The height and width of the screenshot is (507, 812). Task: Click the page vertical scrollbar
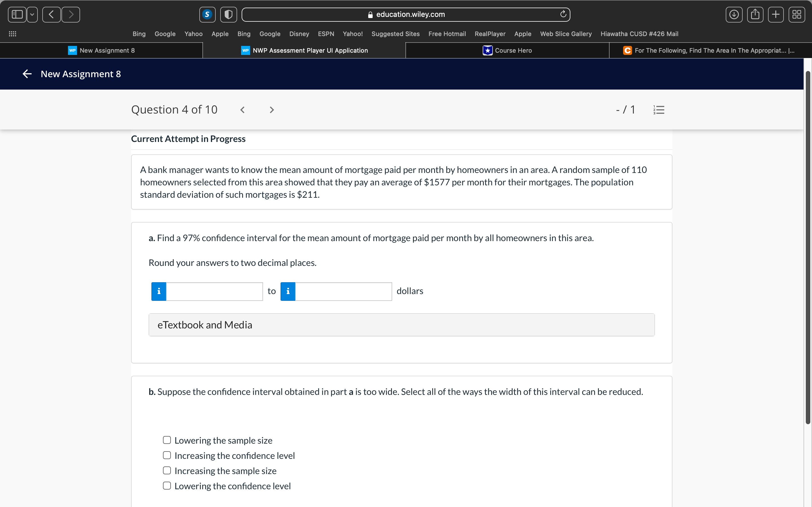coord(808,248)
